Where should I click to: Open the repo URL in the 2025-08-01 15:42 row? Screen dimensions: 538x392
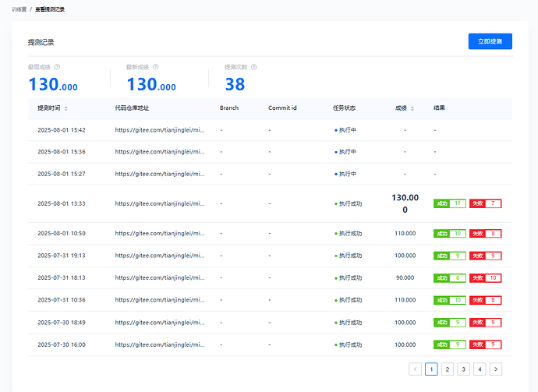point(160,130)
